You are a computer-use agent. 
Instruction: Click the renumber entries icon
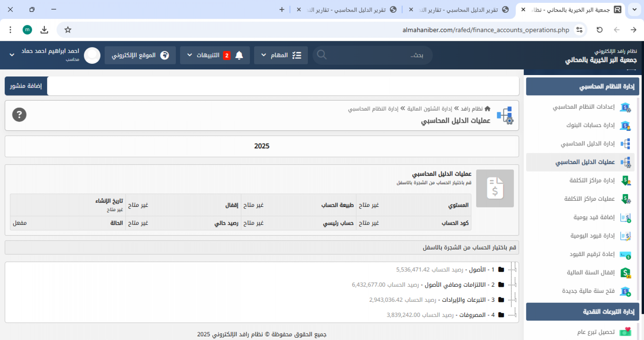click(x=625, y=254)
